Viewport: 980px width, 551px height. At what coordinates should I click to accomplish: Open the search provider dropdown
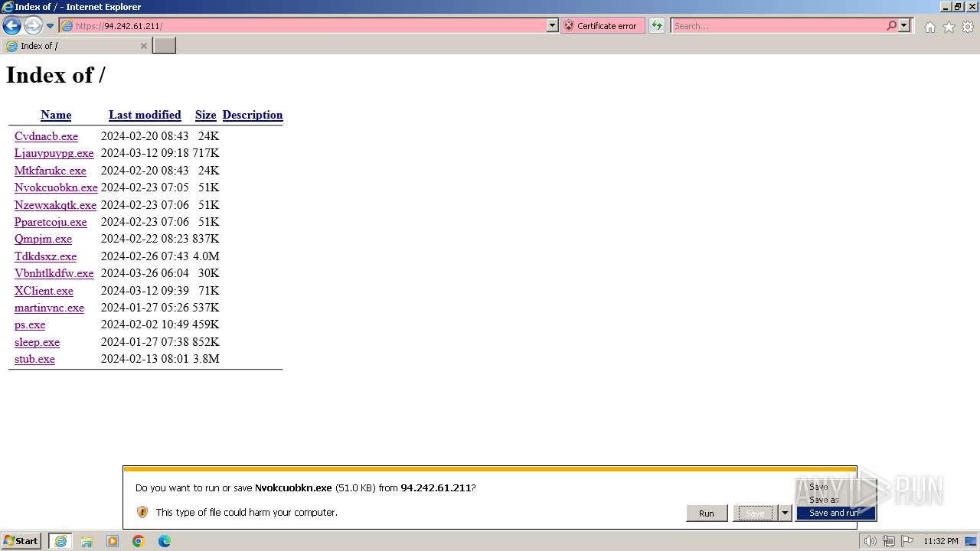point(904,25)
